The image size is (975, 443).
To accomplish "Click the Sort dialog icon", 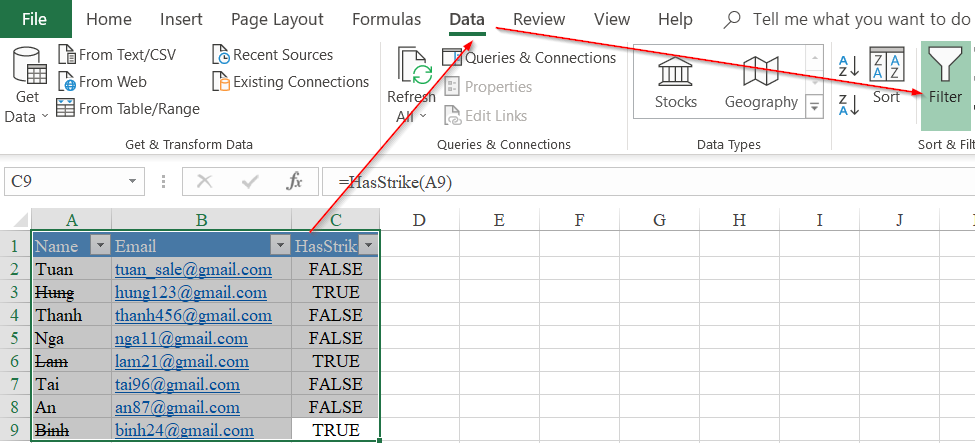I will 886,66.
